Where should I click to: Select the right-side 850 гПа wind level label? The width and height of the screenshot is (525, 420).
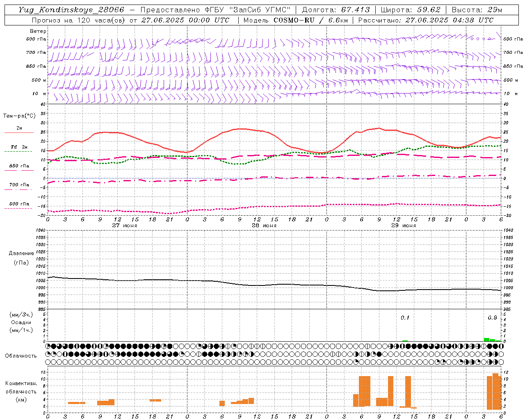point(513,66)
